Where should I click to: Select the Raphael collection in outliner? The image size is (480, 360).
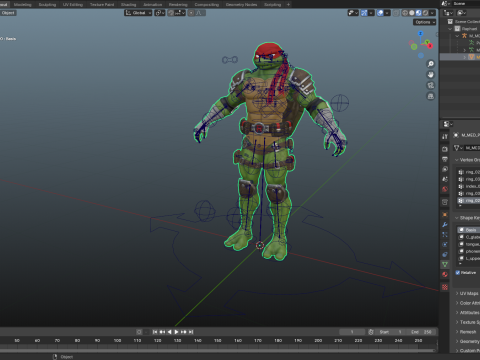point(469,29)
